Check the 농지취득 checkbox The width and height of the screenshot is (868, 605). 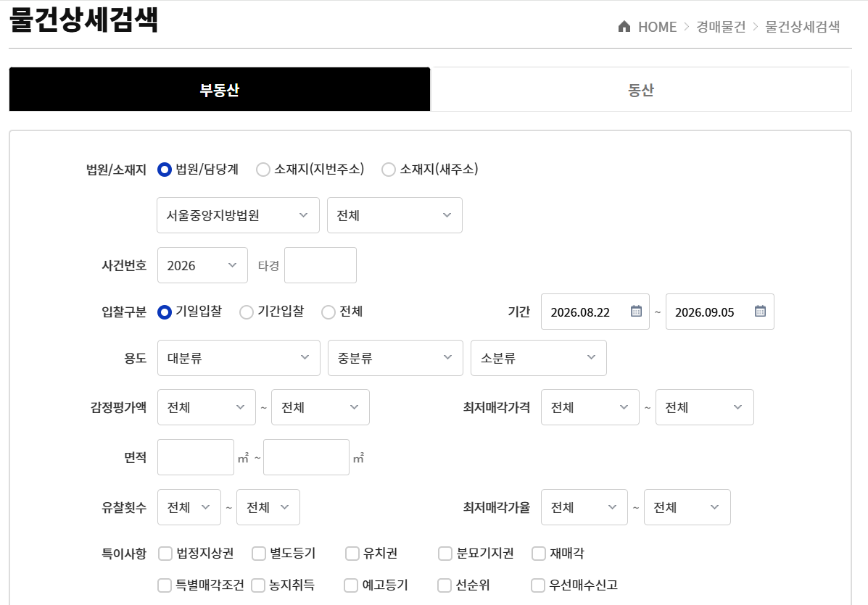tap(258, 585)
